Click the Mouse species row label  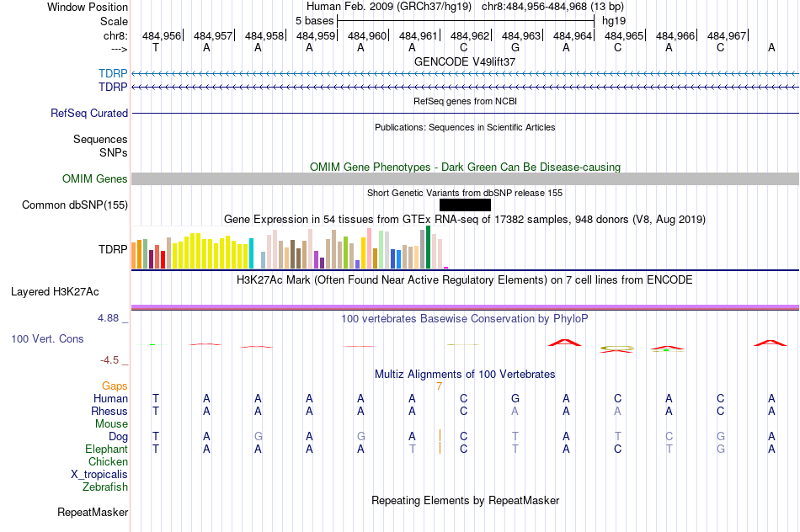click(x=111, y=424)
